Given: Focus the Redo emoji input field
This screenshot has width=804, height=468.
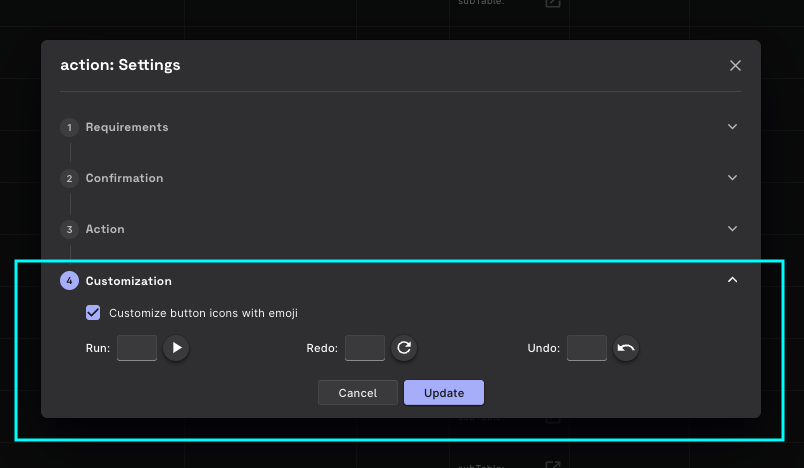Looking at the screenshot, I should point(365,348).
